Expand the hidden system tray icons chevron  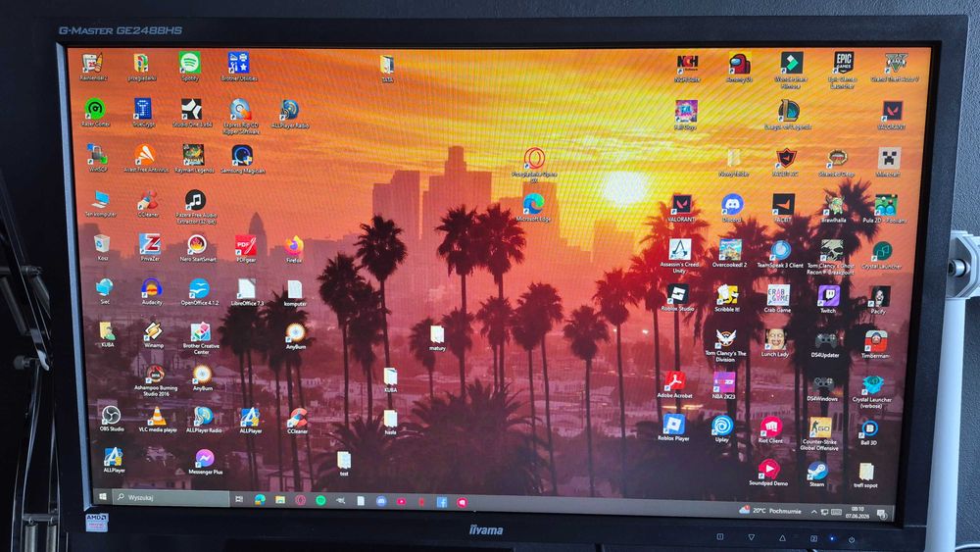click(813, 512)
